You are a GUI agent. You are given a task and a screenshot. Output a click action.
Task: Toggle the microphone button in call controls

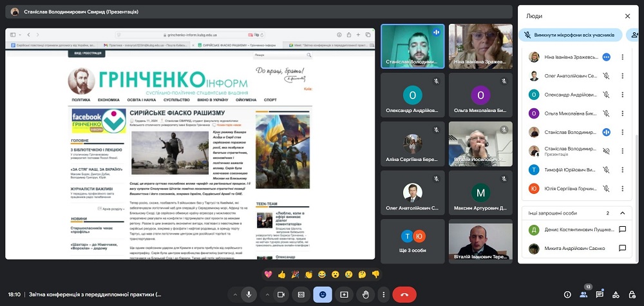click(249, 294)
